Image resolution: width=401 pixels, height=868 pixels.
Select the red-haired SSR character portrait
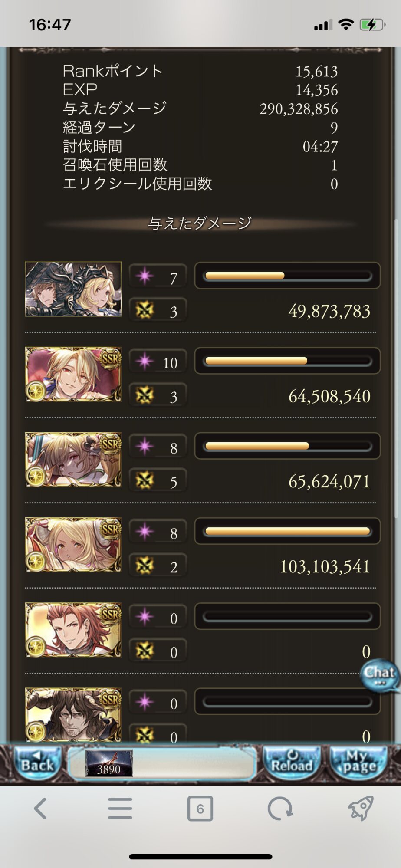pos(73,629)
